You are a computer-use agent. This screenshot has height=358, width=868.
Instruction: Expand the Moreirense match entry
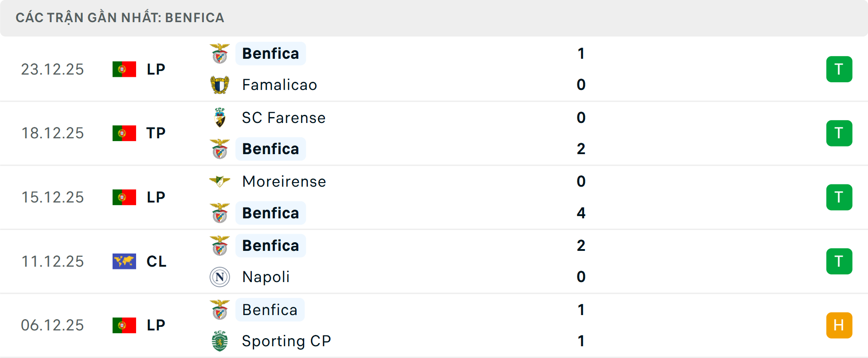[x=434, y=197]
